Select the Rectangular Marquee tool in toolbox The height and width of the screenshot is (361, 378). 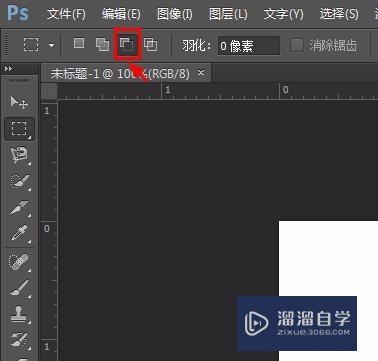tap(19, 129)
